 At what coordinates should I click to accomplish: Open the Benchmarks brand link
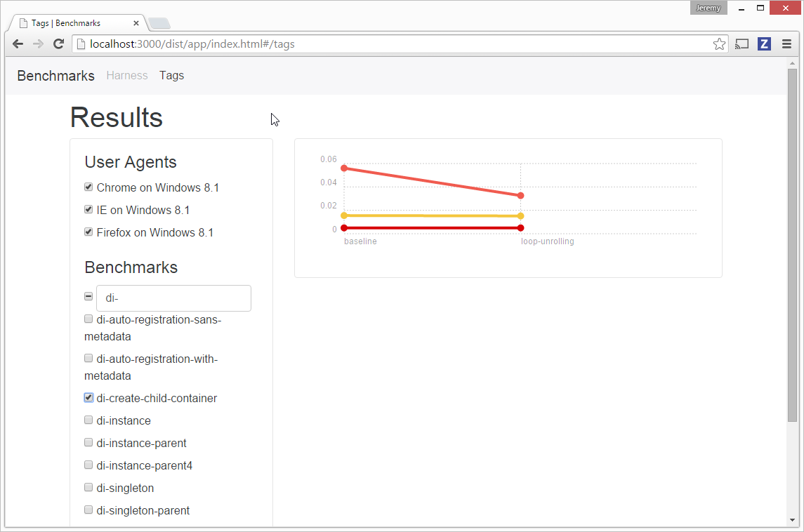[x=56, y=76]
